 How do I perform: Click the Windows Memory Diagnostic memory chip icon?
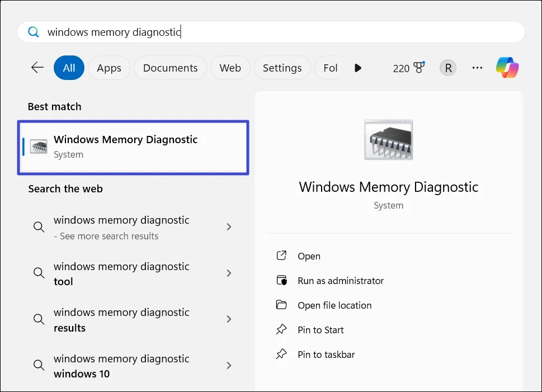(388, 139)
